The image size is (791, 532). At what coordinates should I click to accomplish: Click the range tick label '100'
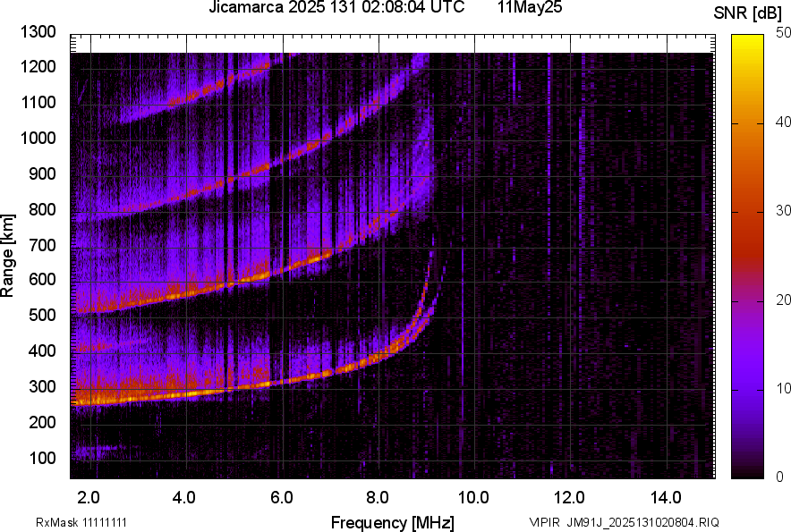(42, 458)
